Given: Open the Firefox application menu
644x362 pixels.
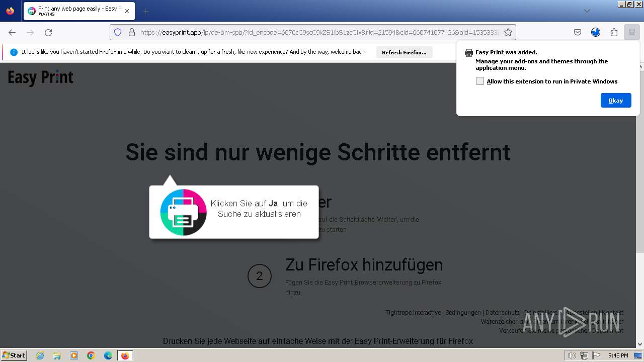Looking at the screenshot, I should coord(632,32).
